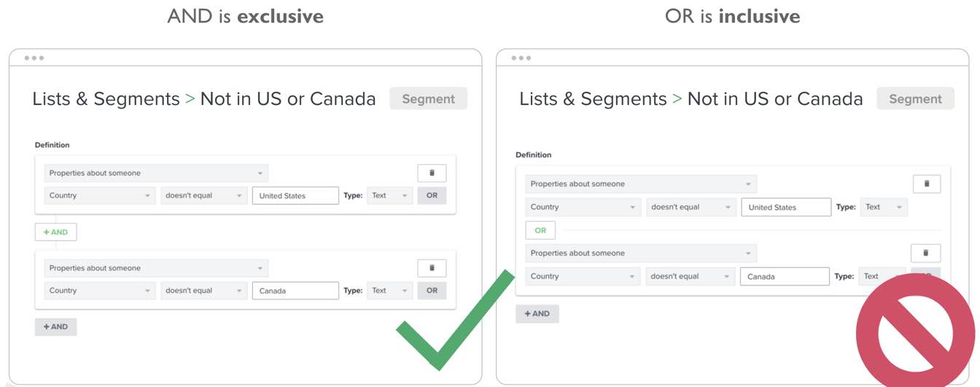This screenshot has height=387, width=980.
Task: Toggle the green OR connector in right panel
Action: [x=540, y=230]
